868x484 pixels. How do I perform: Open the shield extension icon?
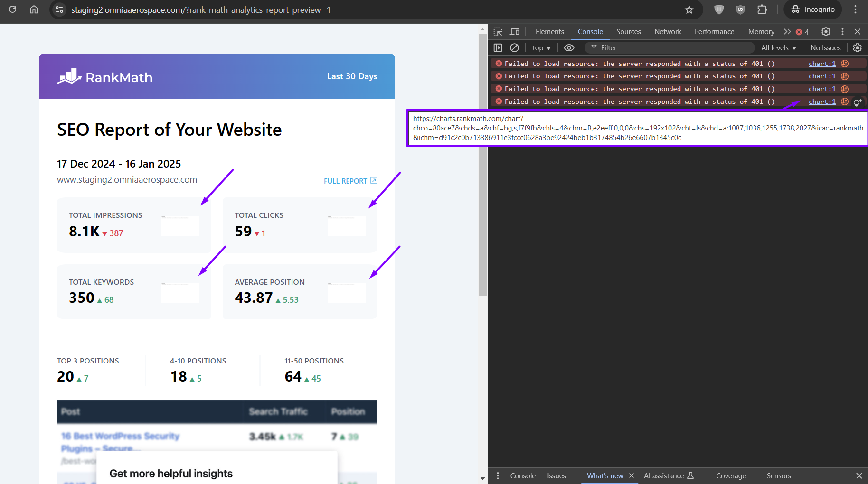pos(719,9)
